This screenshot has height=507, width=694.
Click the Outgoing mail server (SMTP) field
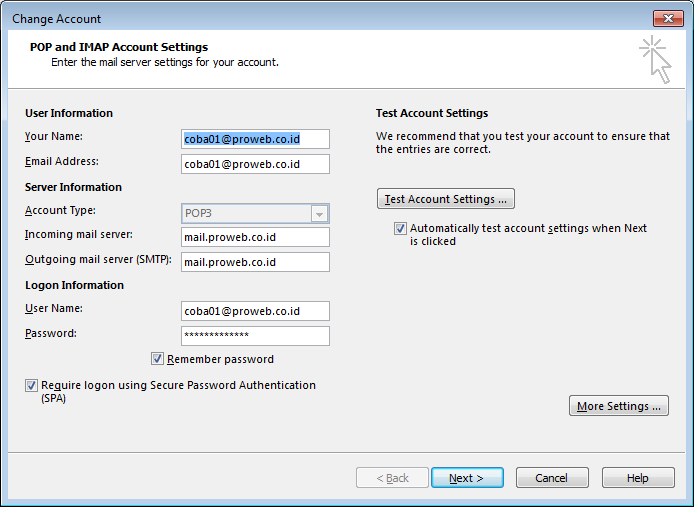coord(255,262)
